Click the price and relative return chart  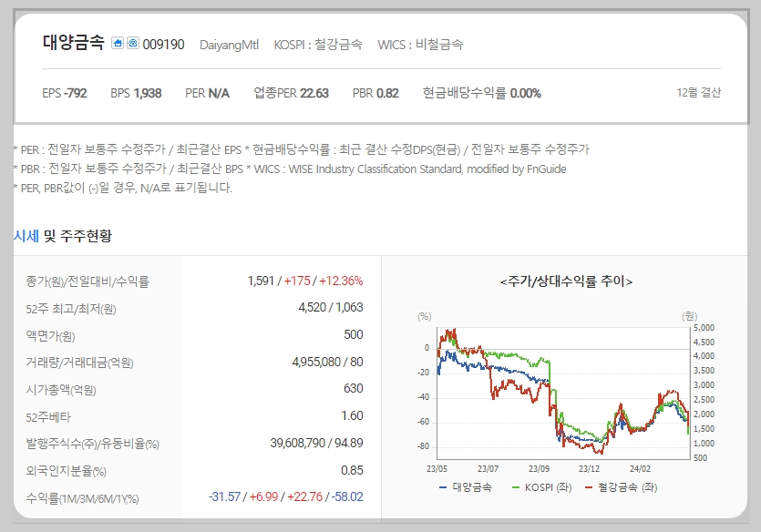coord(563,393)
